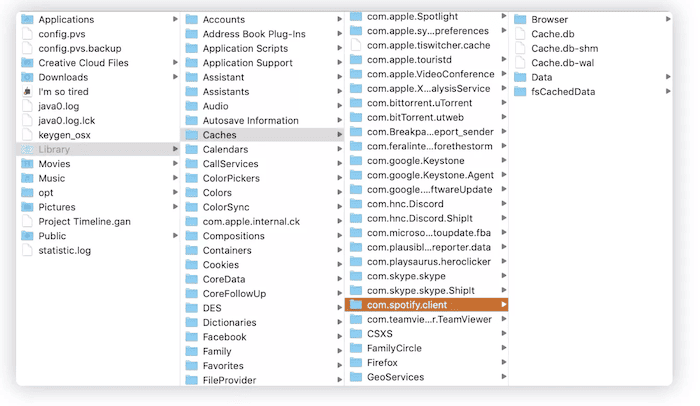Screen dimensions: 700x406
Task: Click the Applications folder icon
Action: (x=27, y=19)
